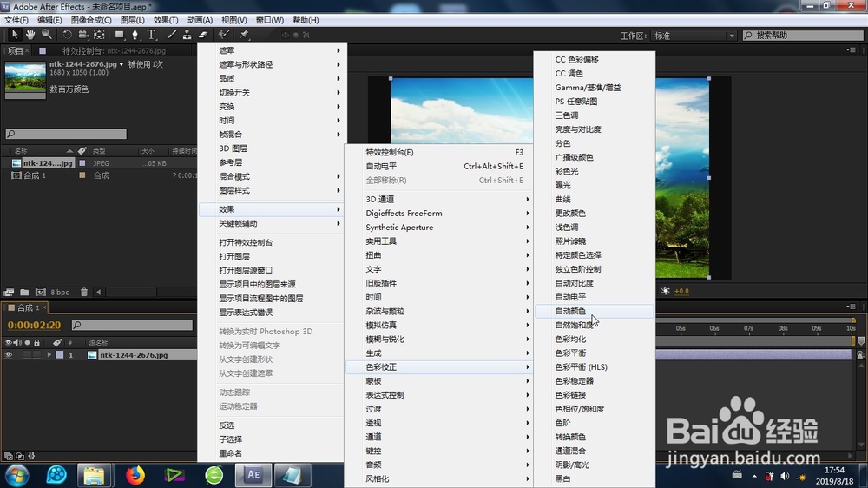Open the 模糊与锐化 submenu
The height and width of the screenshot is (488, 868).
coord(439,339)
